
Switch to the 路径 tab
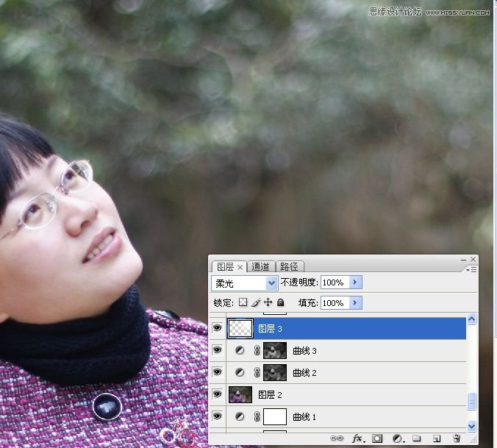point(290,266)
